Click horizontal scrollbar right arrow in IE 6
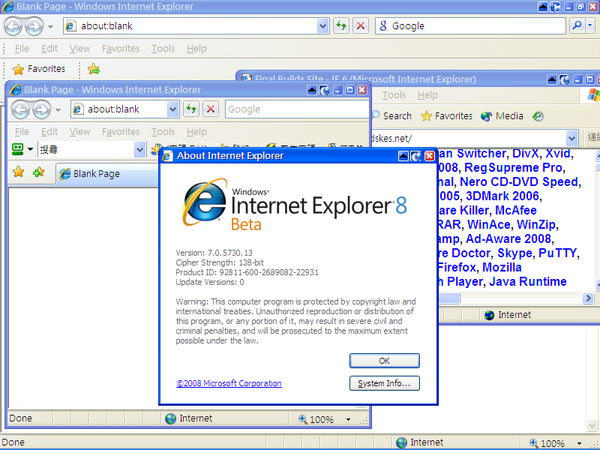The width and height of the screenshot is (600, 450). coord(588,298)
